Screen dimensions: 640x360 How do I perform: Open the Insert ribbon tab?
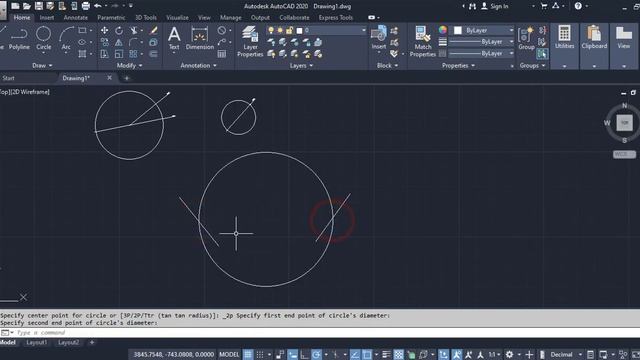click(x=47, y=18)
